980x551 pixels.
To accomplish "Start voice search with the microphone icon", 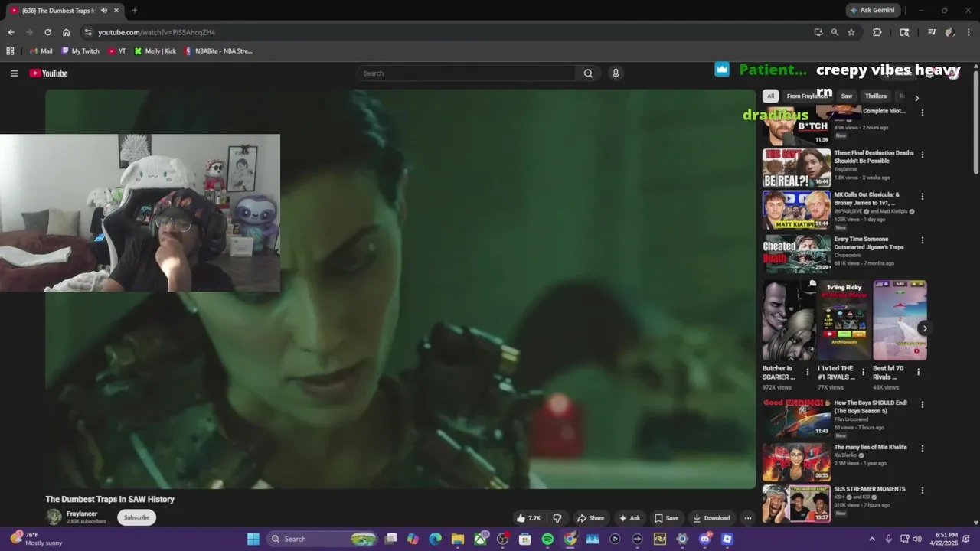I will [x=616, y=73].
